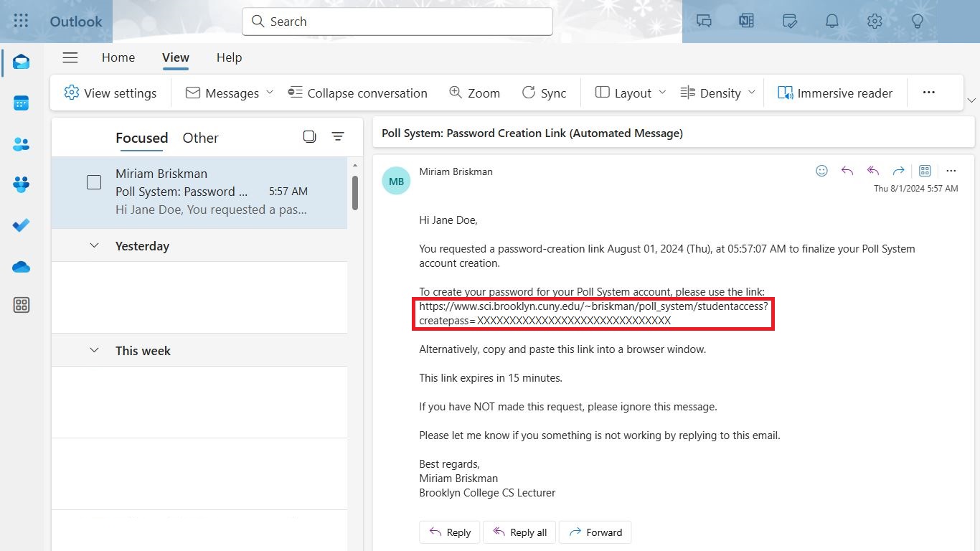The width and height of the screenshot is (980, 551).
Task: Open Teams chat icon in header
Action: (x=705, y=21)
